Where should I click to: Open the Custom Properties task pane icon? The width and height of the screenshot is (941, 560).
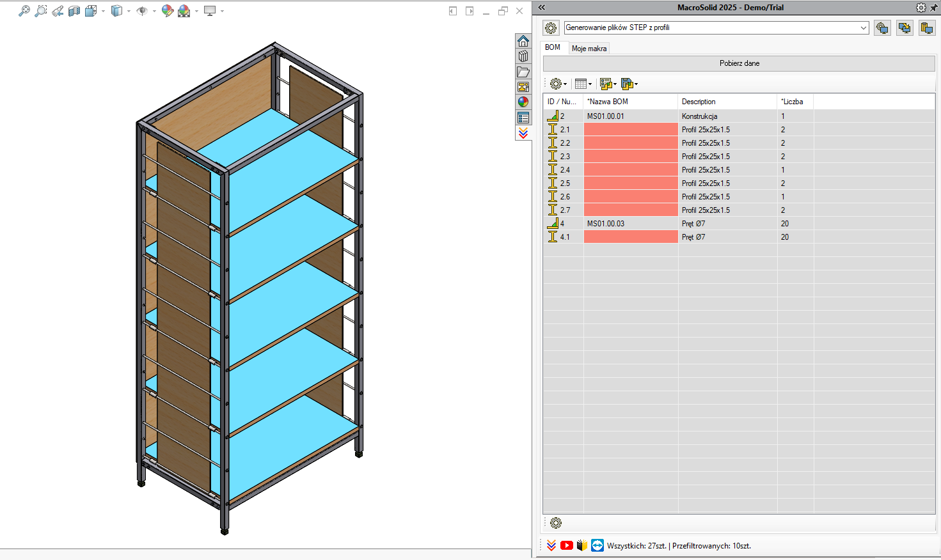coord(523,118)
